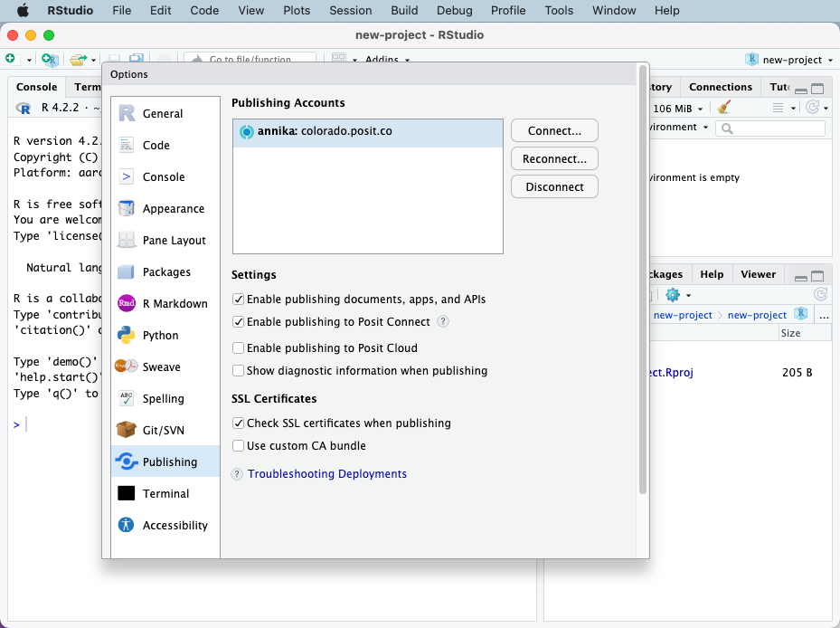Open the Files gear More dropdown arrow
840x628 pixels.
[688, 296]
